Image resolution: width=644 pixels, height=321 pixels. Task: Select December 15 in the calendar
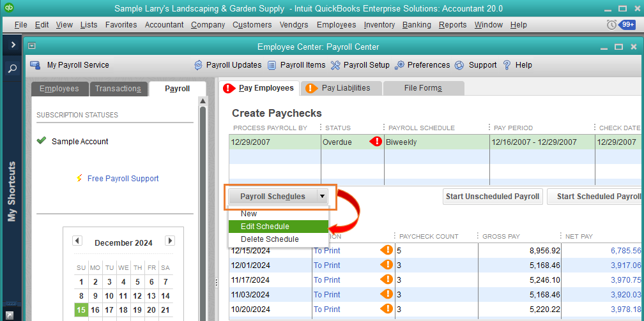(x=81, y=310)
